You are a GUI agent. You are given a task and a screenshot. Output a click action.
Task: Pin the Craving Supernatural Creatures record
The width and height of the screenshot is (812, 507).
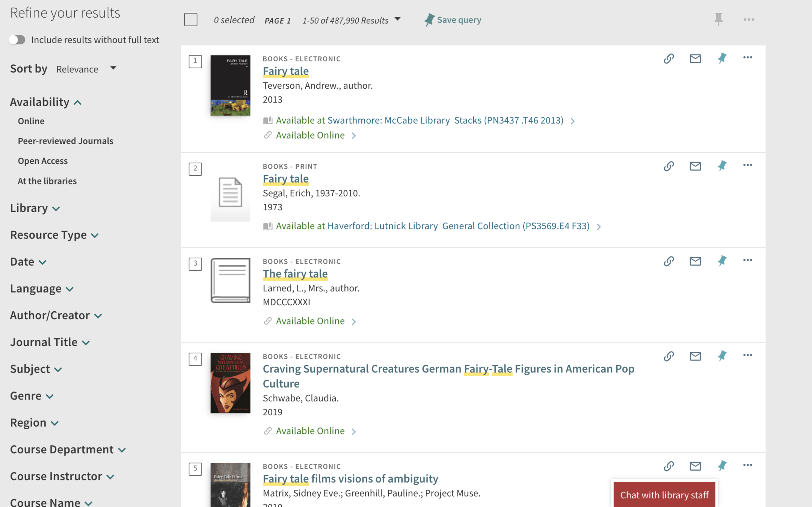(722, 356)
